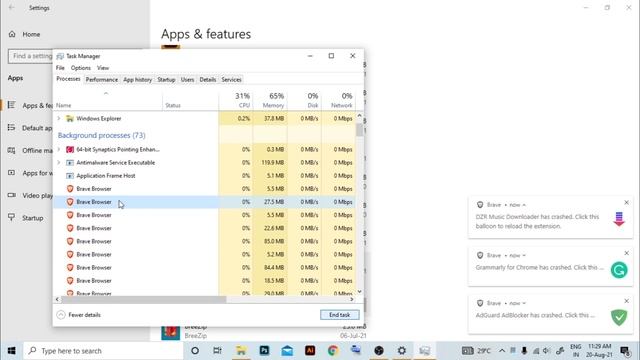Image resolution: width=640 pixels, height=360 pixels.
Task: Click the Task Manager scrollbar down arrow
Action: coord(359,291)
